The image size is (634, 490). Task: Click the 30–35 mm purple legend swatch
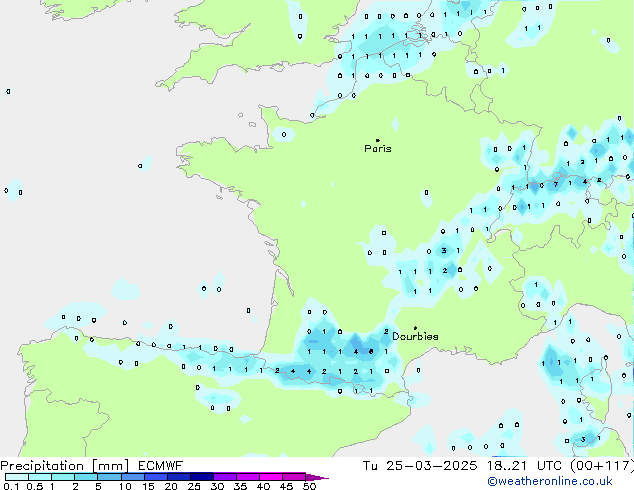click(225, 477)
